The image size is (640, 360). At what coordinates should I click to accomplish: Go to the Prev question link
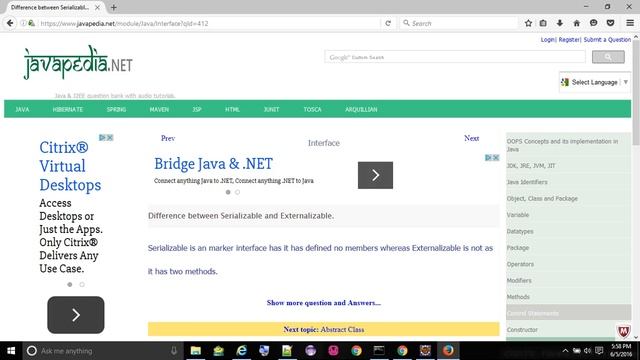click(x=168, y=138)
